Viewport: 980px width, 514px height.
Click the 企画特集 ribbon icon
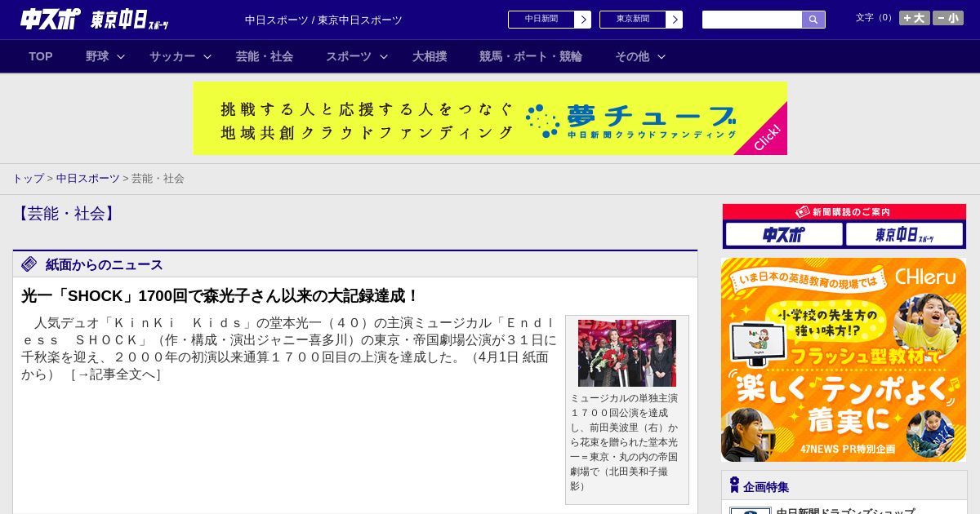(x=734, y=485)
